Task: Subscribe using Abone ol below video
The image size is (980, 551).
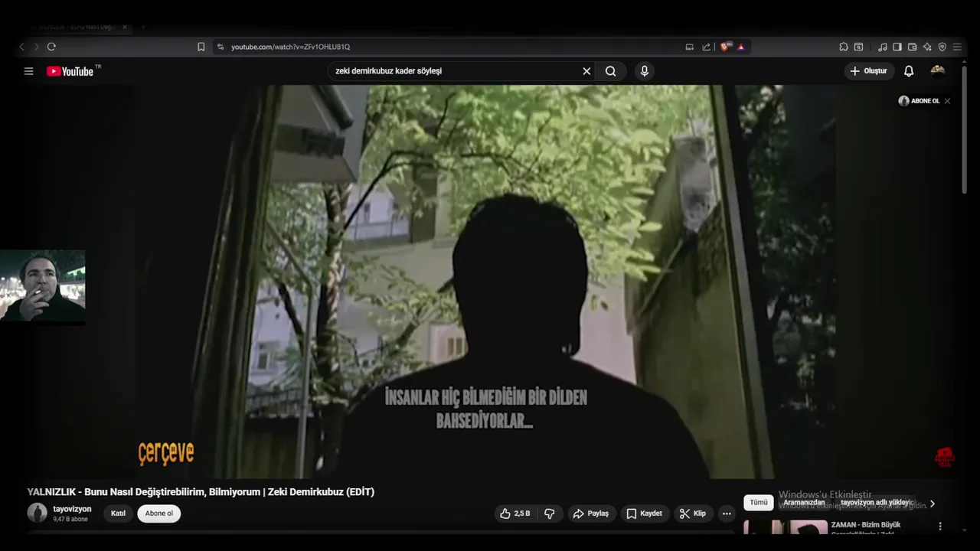Action: (159, 514)
